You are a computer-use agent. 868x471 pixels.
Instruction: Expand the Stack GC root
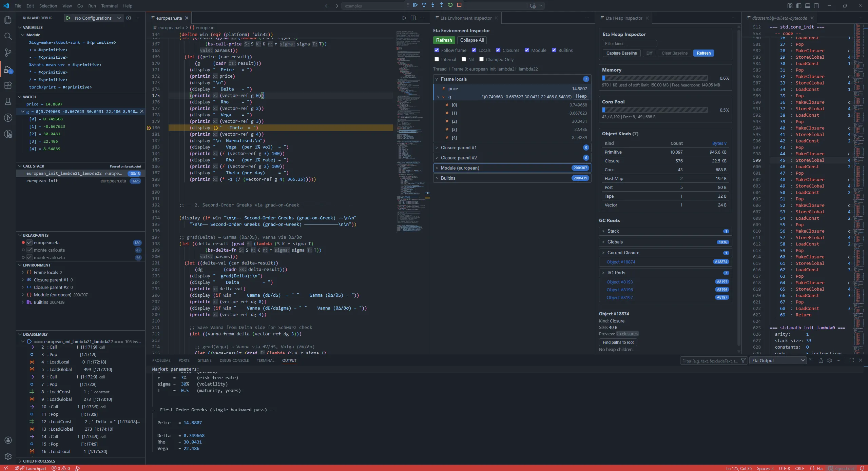[x=666, y=231]
